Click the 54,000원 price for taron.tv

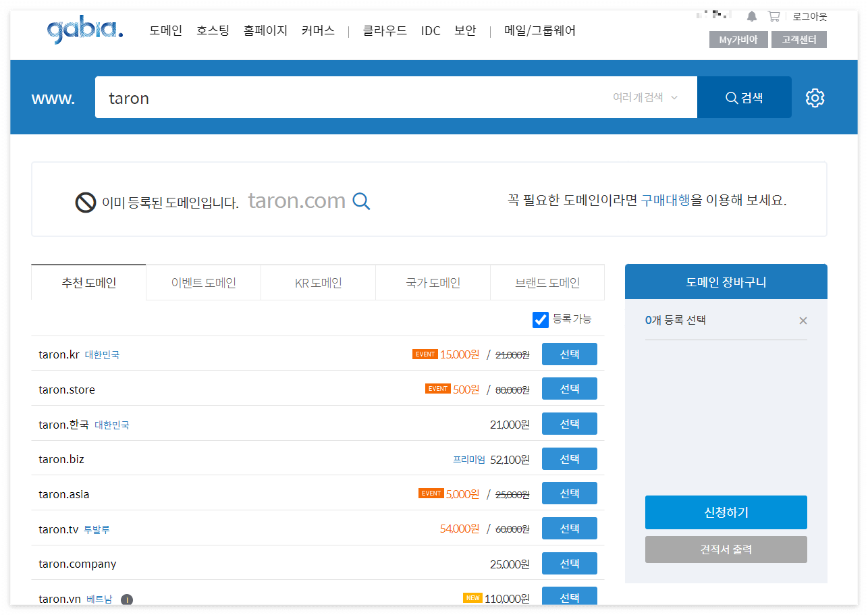pos(460,529)
